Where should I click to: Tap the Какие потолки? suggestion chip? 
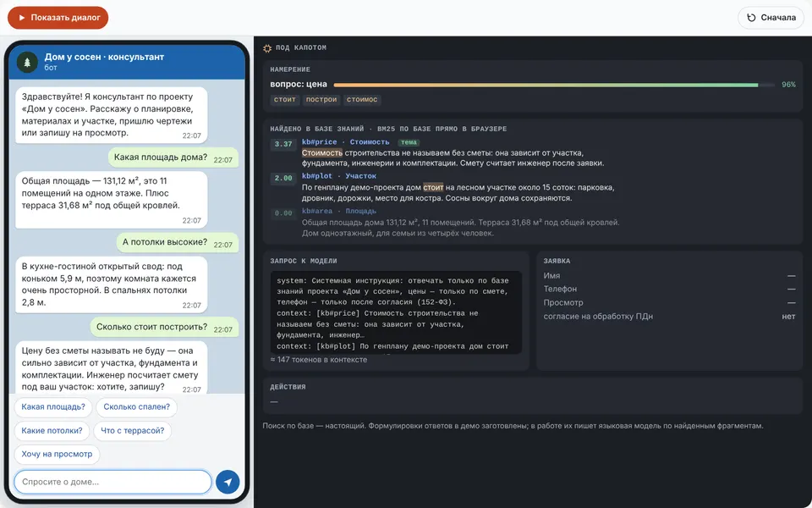click(x=52, y=431)
